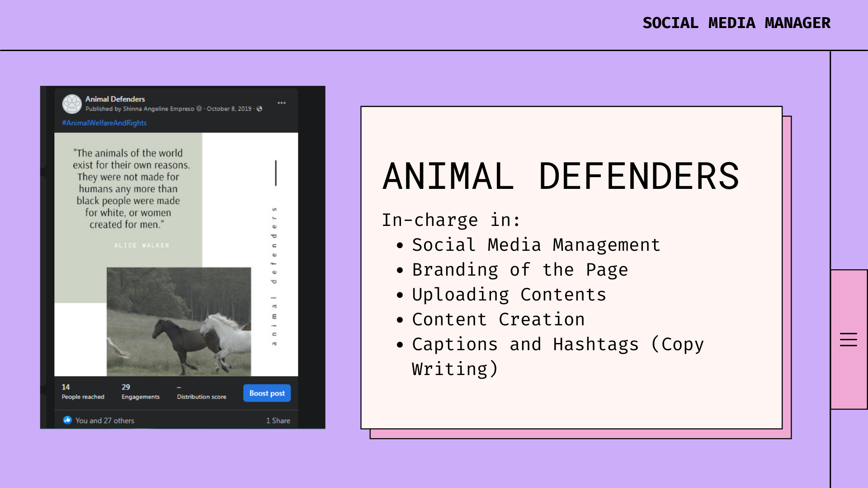868x488 pixels.
Task: Open the 1 Share count
Action: click(x=278, y=421)
